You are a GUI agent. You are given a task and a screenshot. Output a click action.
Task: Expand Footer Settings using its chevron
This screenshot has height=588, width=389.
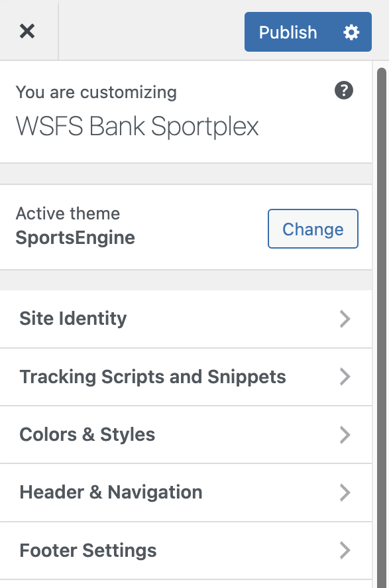pos(345,551)
